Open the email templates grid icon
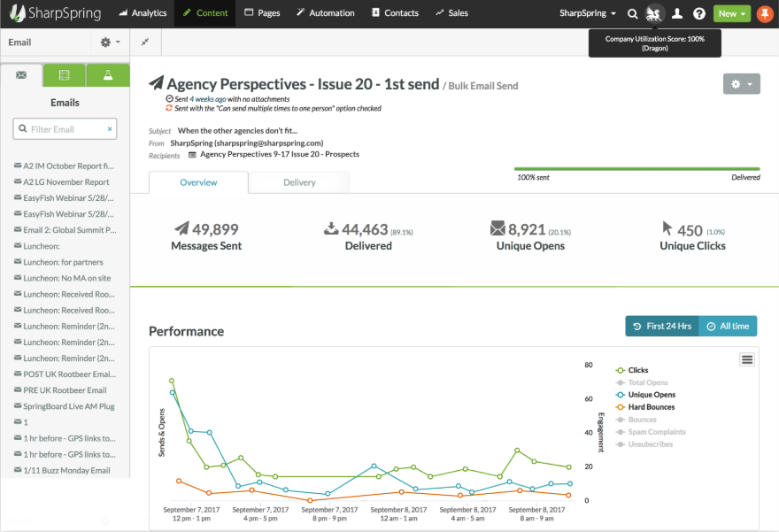Screen dimensions: 779x532 (x=64, y=76)
